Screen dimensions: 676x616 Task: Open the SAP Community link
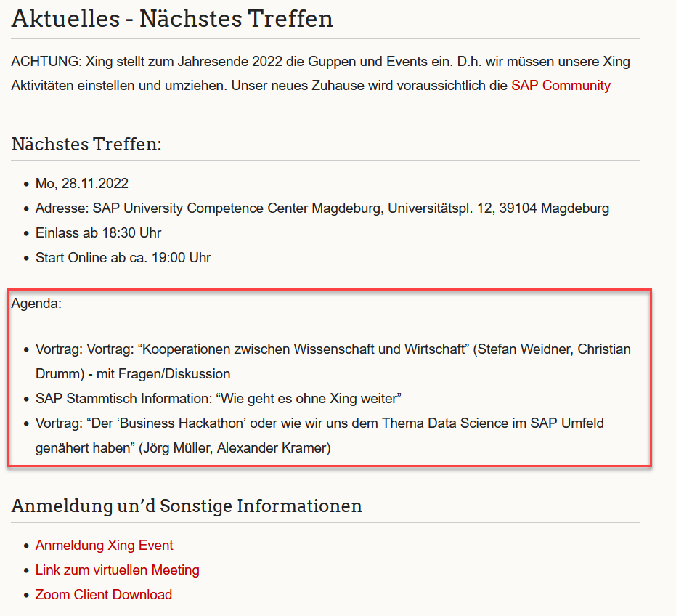[x=561, y=86]
